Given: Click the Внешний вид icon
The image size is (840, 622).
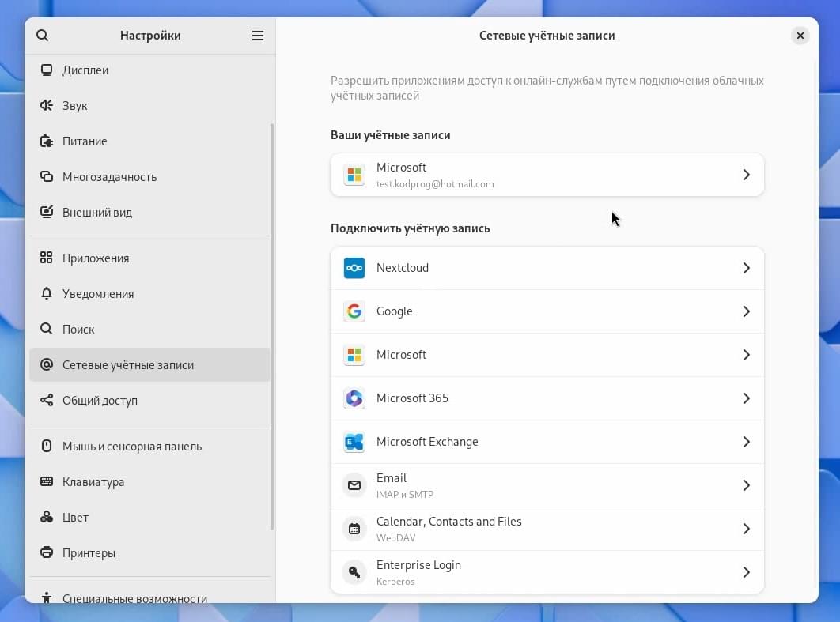Looking at the screenshot, I should tap(47, 212).
